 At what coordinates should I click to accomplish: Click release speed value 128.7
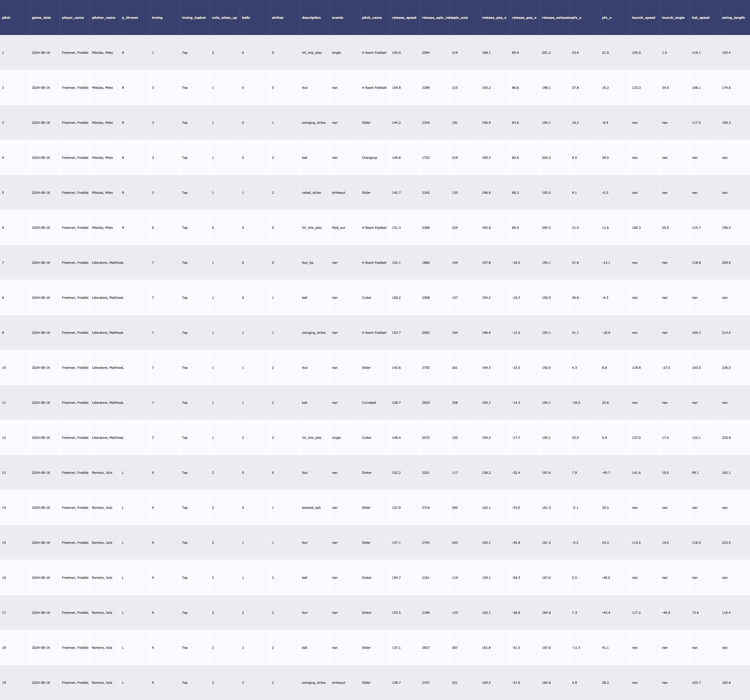(396, 403)
